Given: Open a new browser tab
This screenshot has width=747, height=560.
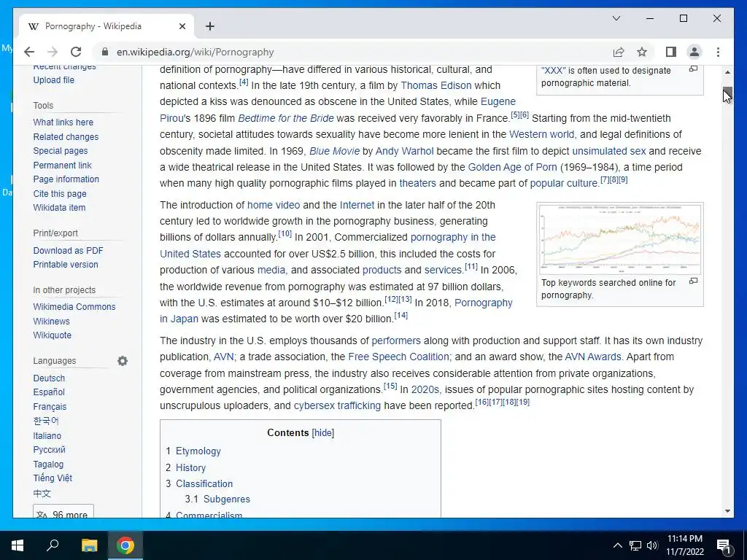Looking at the screenshot, I should tap(210, 26).
